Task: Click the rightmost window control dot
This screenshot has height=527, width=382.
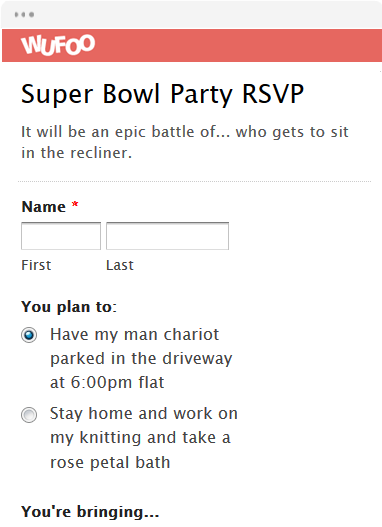Action: click(32, 14)
